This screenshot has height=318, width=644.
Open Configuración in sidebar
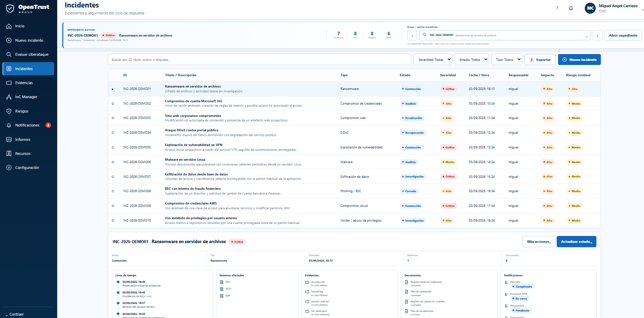pos(28,168)
